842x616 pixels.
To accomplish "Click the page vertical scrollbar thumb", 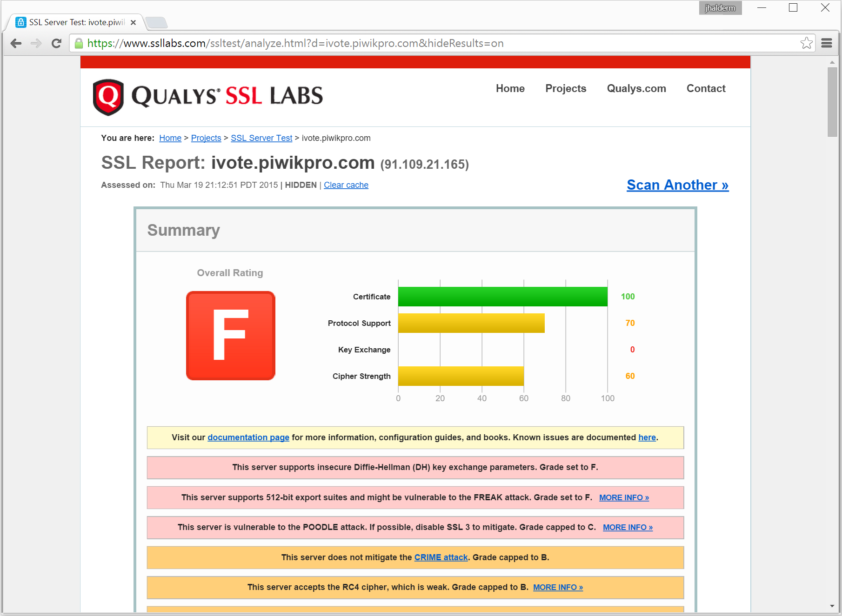I will click(832, 102).
